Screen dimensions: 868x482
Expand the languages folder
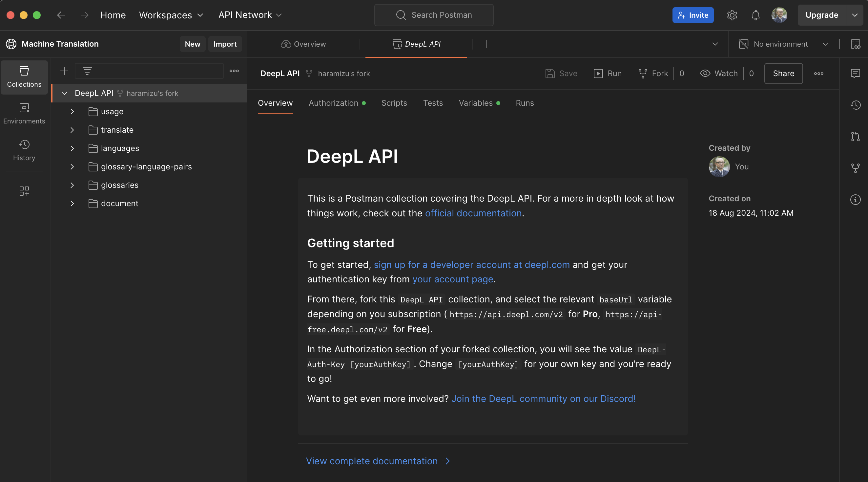point(72,148)
